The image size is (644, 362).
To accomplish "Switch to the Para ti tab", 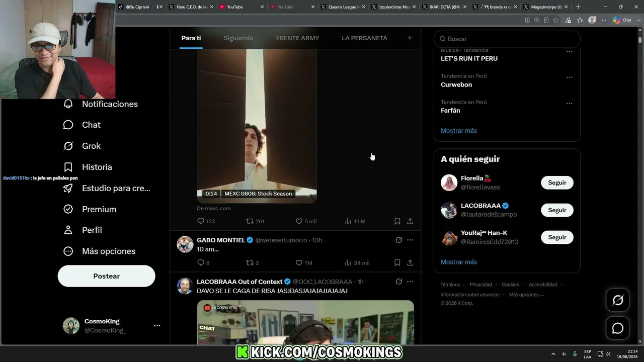I will [x=191, y=38].
